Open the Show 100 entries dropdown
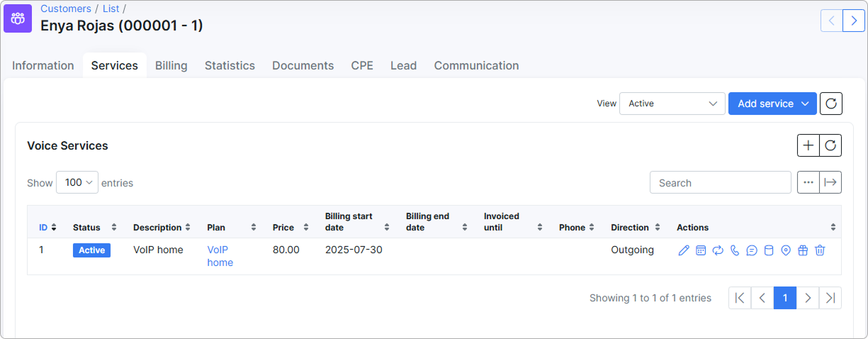 point(77,183)
